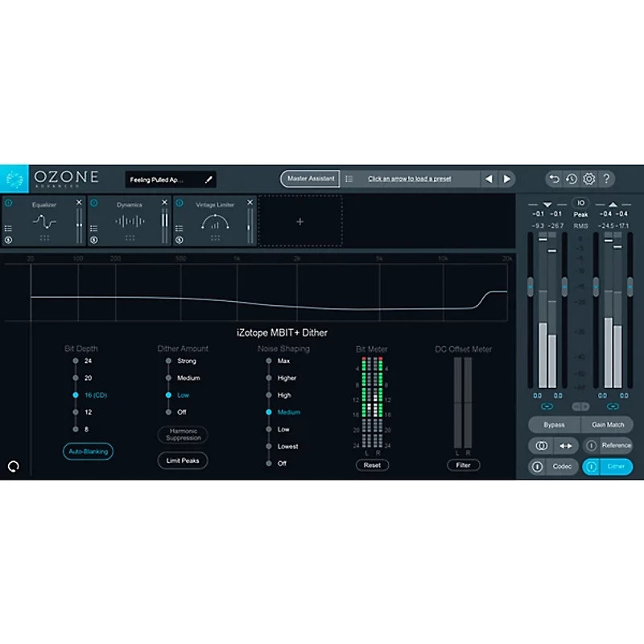Select Max noise shaping

[269, 361]
